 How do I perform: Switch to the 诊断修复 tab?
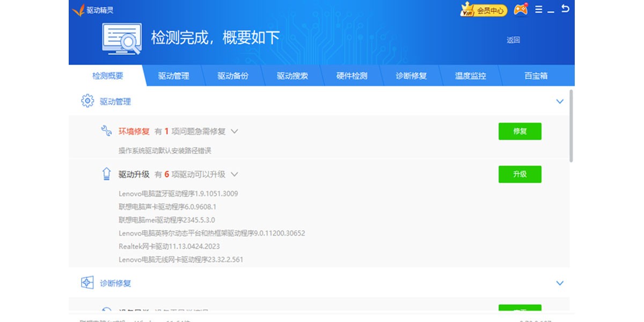click(411, 76)
